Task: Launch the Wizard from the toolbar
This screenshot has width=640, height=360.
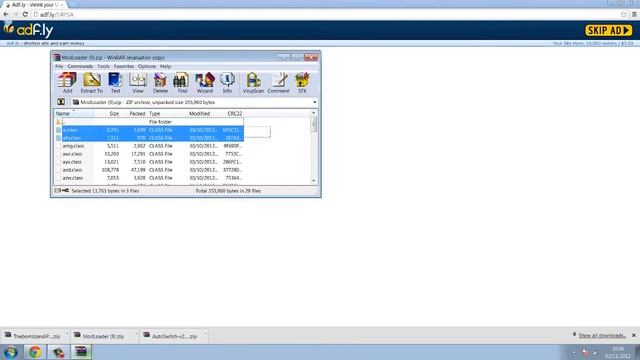Action: [x=205, y=83]
